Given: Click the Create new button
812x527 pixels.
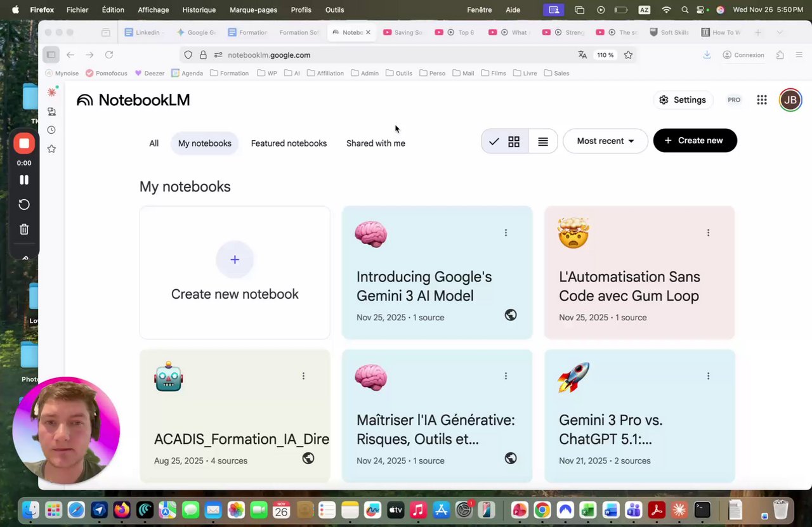Looking at the screenshot, I should click(695, 140).
